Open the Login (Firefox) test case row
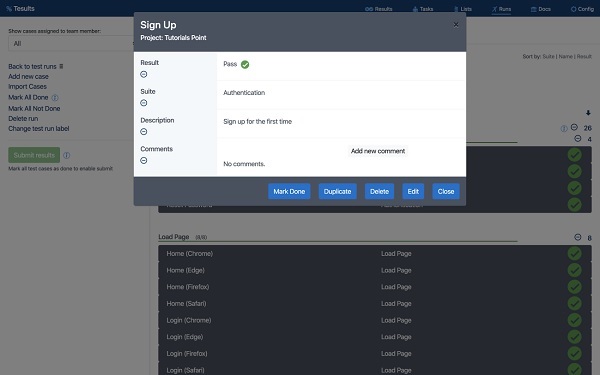The height and width of the screenshot is (375, 600). (375, 354)
